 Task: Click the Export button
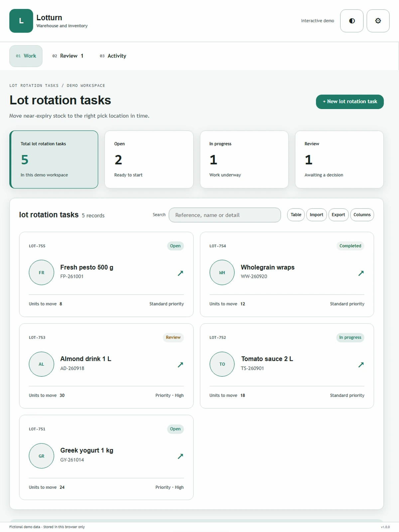(338, 215)
